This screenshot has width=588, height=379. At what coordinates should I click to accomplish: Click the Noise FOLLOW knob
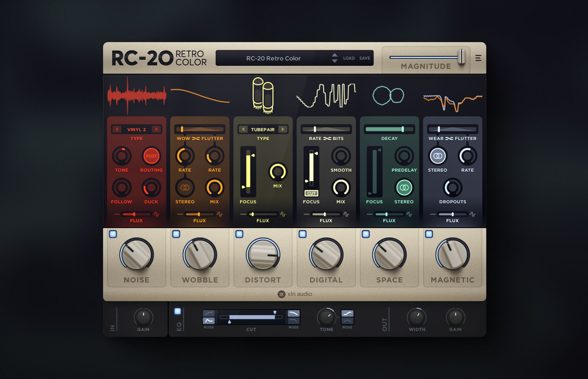pos(122,187)
